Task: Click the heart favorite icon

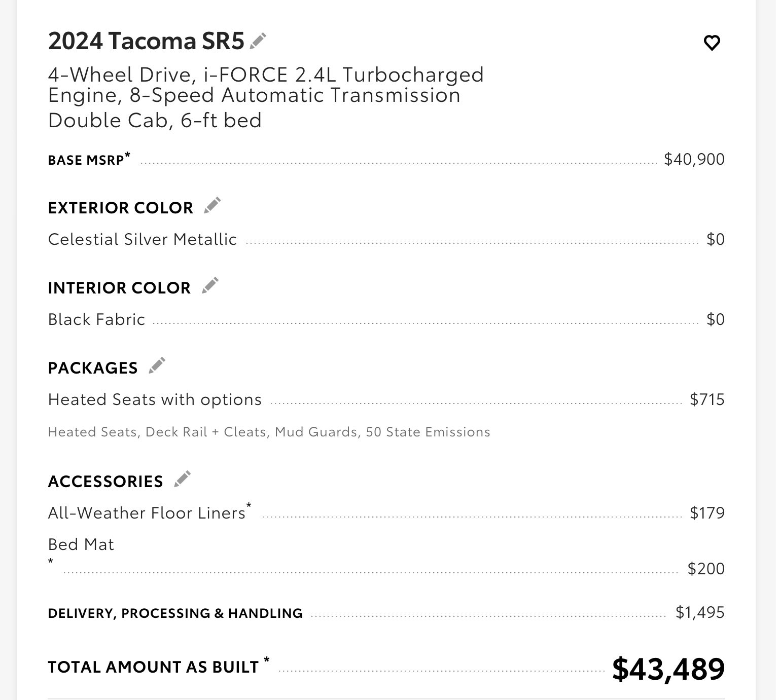Action: click(x=712, y=43)
